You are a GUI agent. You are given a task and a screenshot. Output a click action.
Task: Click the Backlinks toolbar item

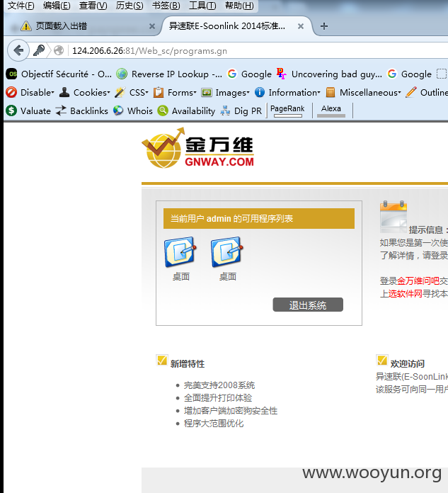[x=81, y=110]
